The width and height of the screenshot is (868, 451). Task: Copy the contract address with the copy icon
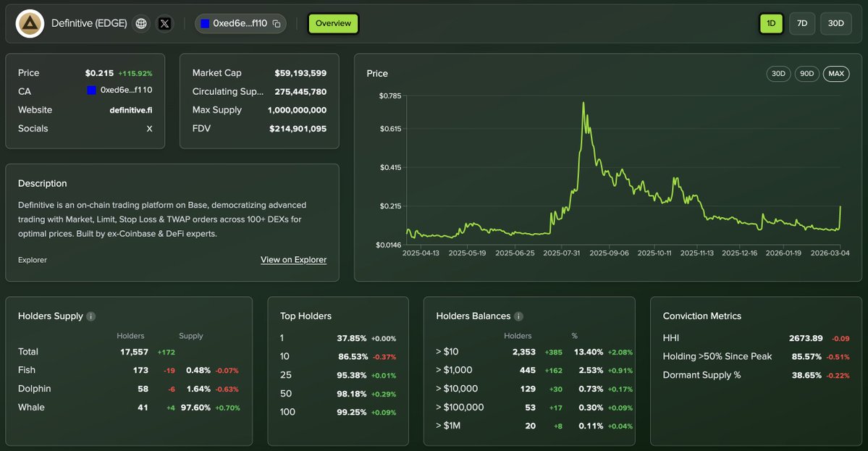(x=278, y=22)
